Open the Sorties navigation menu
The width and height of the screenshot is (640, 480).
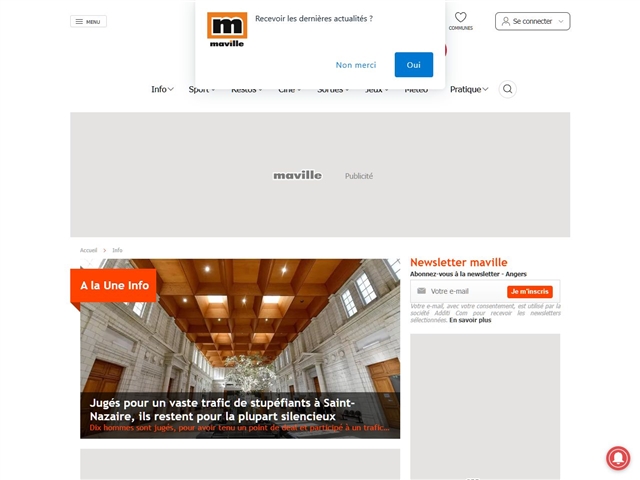click(333, 90)
